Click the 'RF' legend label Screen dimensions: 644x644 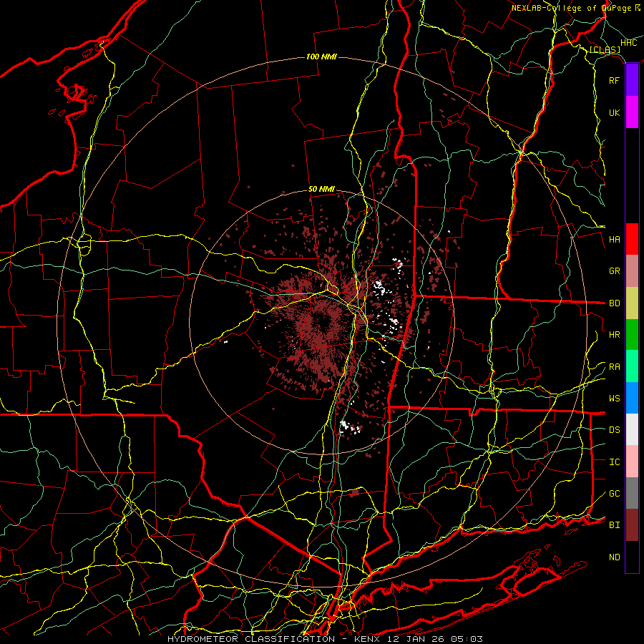coord(614,80)
